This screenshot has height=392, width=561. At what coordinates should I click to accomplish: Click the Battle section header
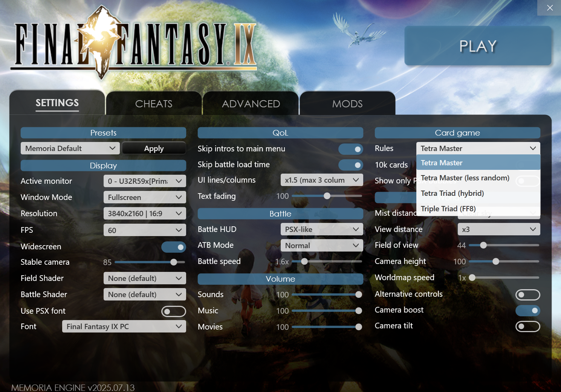click(280, 214)
